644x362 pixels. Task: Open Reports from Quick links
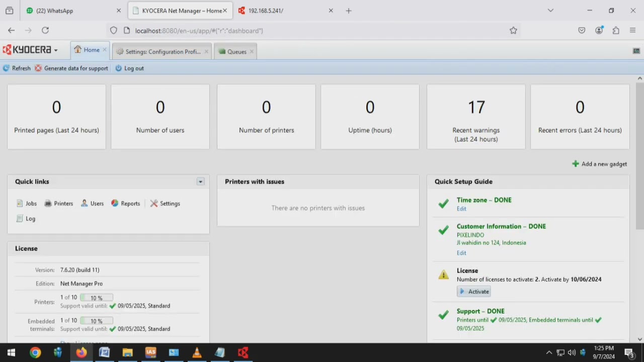point(125,204)
